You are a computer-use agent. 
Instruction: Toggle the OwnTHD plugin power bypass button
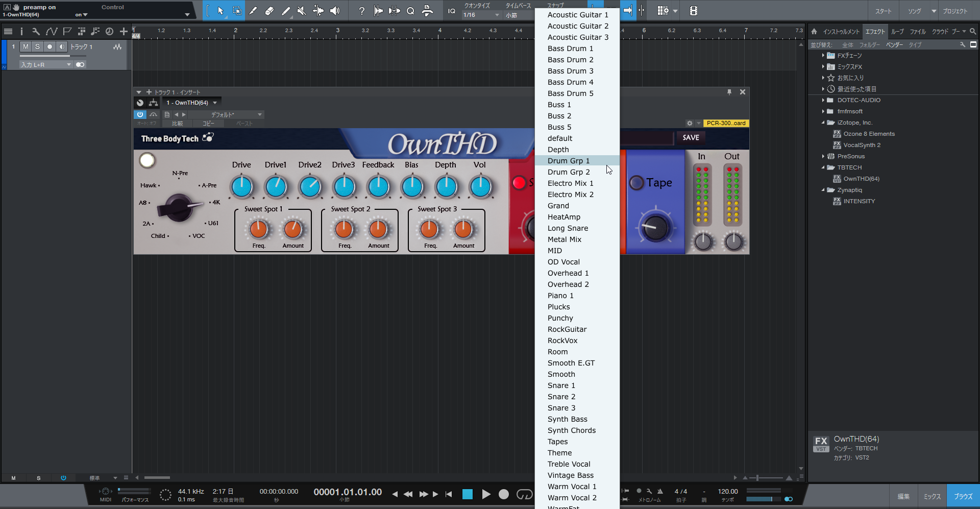coord(140,115)
